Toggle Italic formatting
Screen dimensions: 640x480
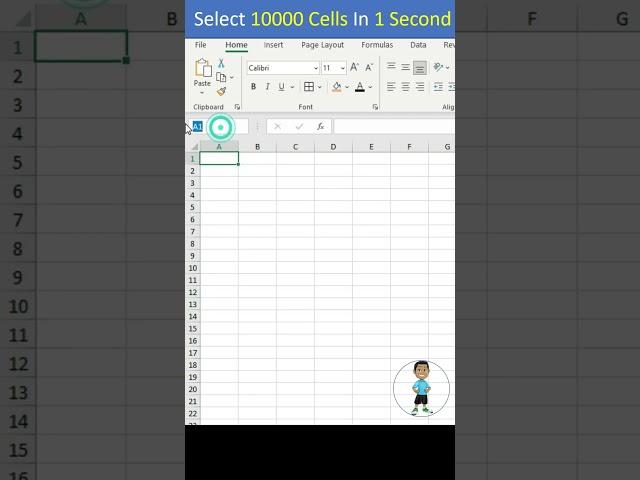(267, 87)
